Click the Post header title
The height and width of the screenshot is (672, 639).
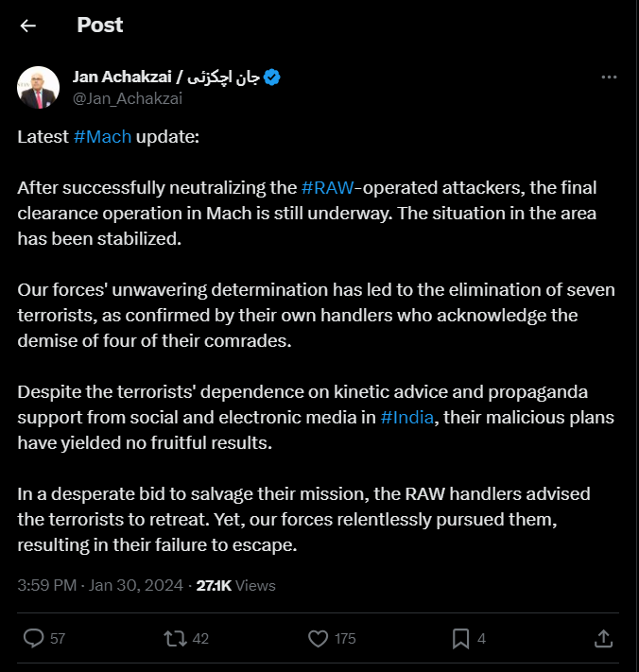(x=99, y=26)
